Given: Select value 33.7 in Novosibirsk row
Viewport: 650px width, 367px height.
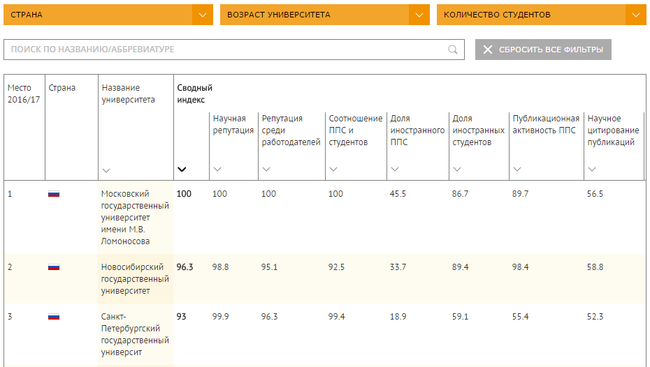Looking at the screenshot, I should pos(398,267).
